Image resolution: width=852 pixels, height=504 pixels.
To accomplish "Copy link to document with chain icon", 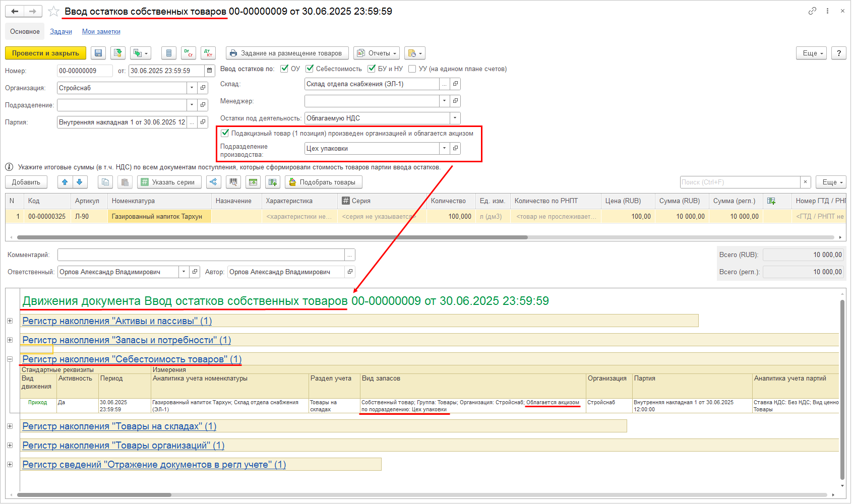I will pos(812,11).
